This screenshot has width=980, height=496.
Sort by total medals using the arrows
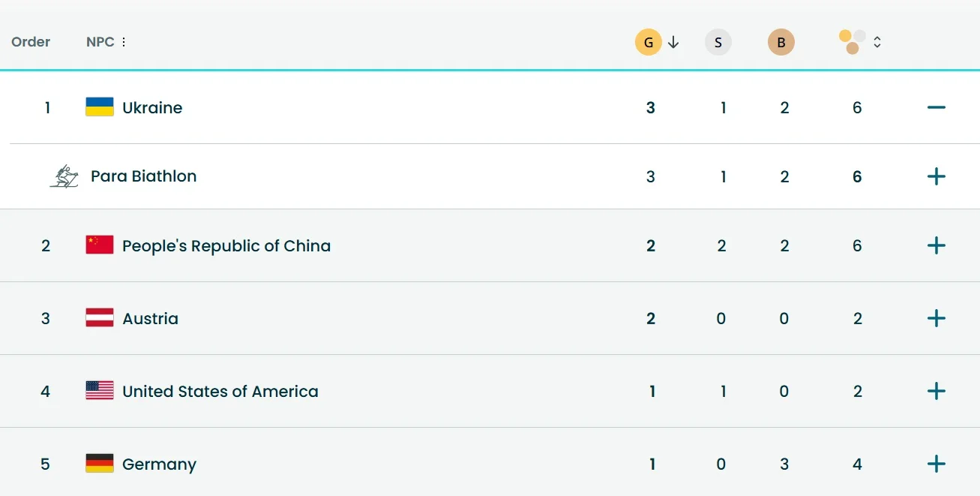877,42
